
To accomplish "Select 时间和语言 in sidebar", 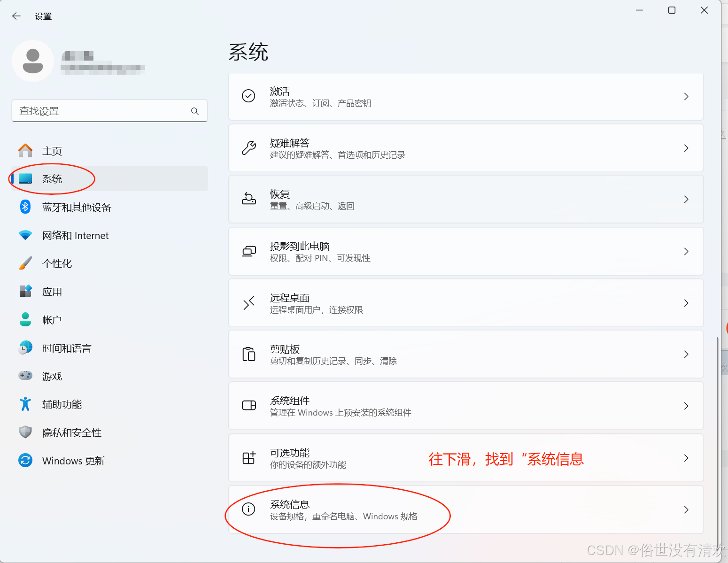I will click(109, 348).
